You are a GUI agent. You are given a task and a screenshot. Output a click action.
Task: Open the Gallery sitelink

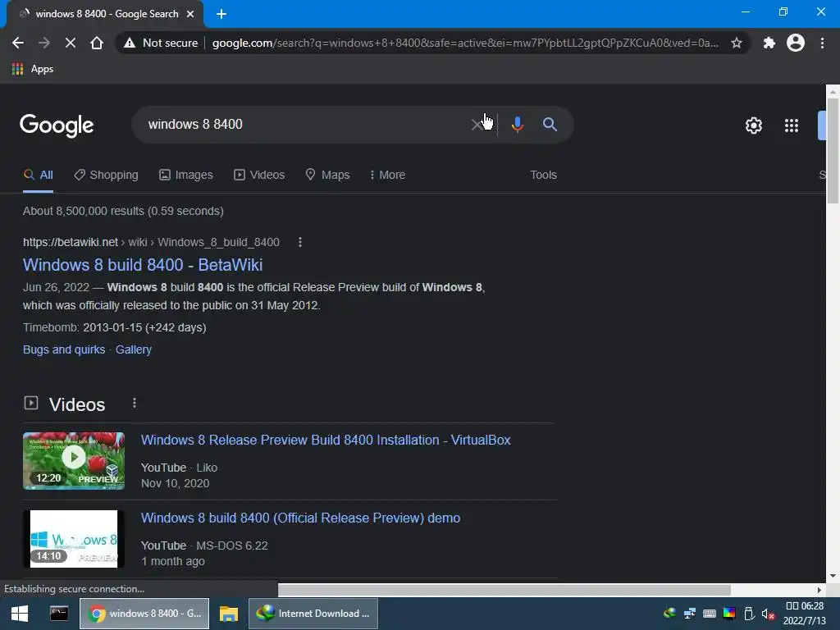(134, 349)
